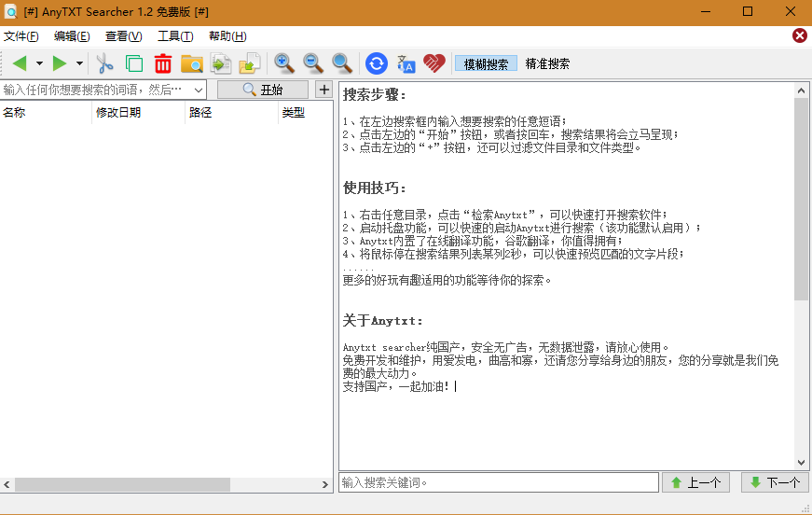
Task: Click the 下一个 next match button
Action: [774, 482]
